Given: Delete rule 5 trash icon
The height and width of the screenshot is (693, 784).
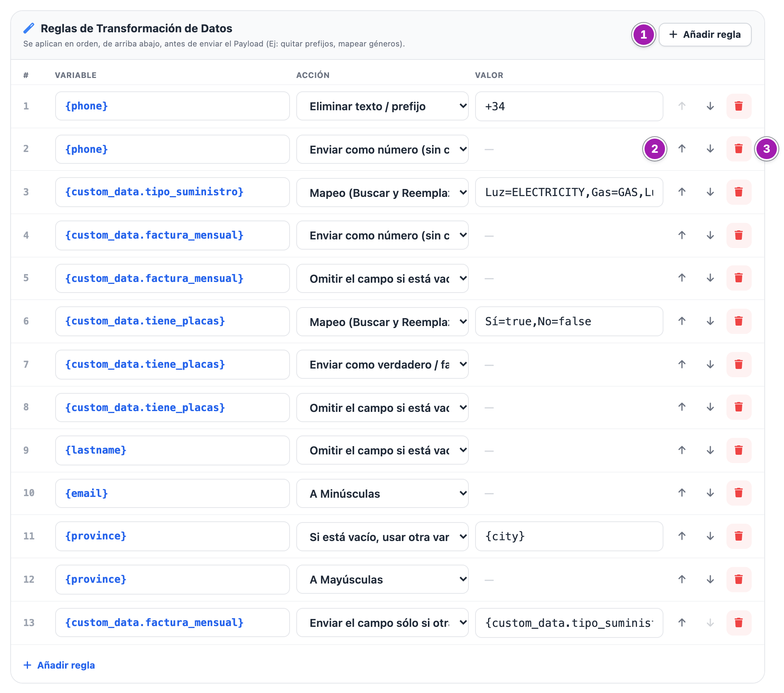Looking at the screenshot, I should click(739, 278).
